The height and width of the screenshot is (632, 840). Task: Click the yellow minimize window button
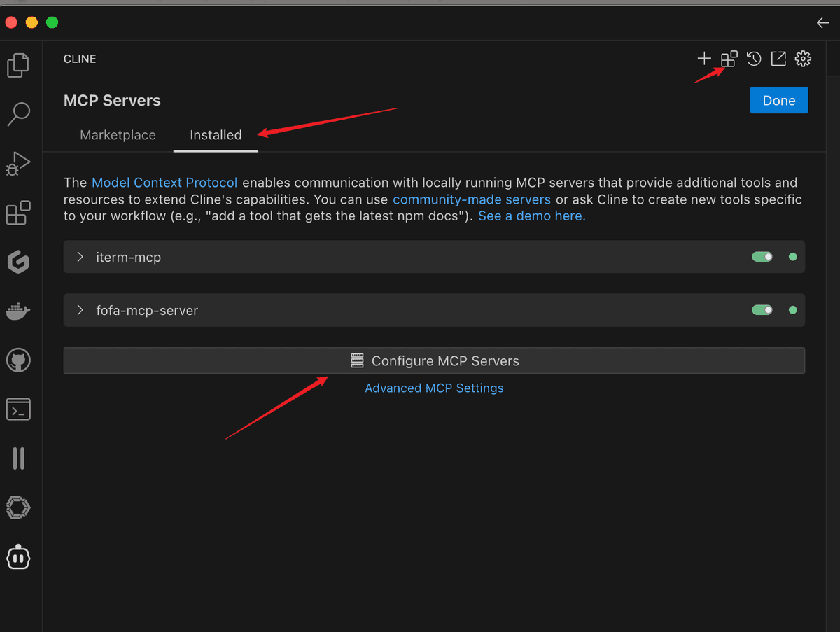click(31, 23)
